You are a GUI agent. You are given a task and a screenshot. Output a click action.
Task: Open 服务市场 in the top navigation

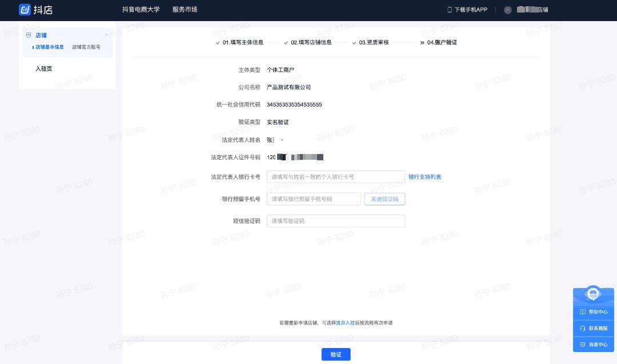click(x=184, y=10)
